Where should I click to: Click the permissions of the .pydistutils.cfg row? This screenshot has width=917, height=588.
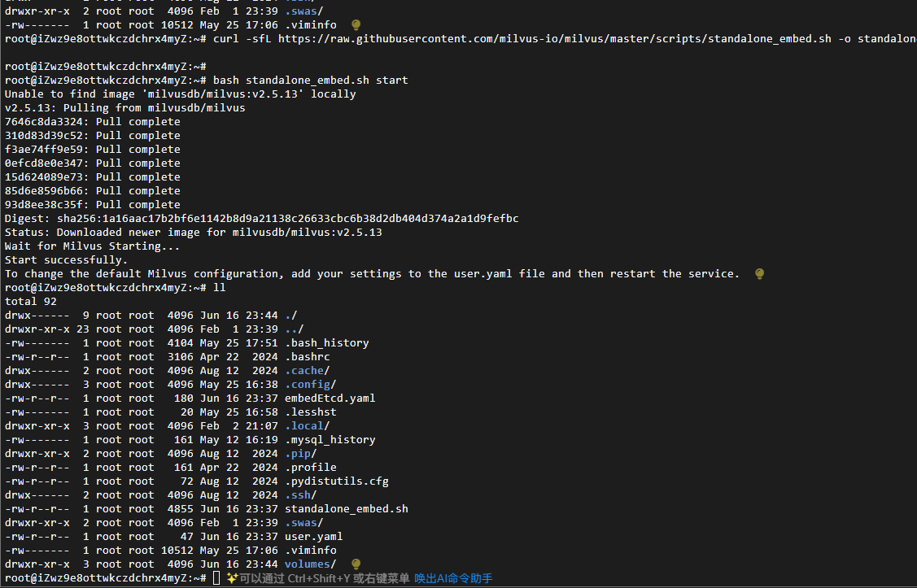click(x=37, y=481)
